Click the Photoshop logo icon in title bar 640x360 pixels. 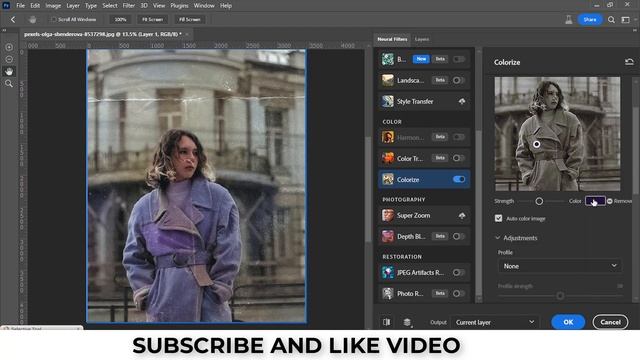[x=6, y=5]
